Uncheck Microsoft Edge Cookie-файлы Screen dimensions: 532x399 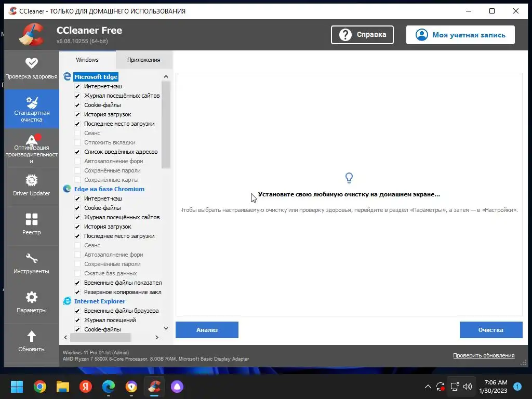[x=77, y=105]
